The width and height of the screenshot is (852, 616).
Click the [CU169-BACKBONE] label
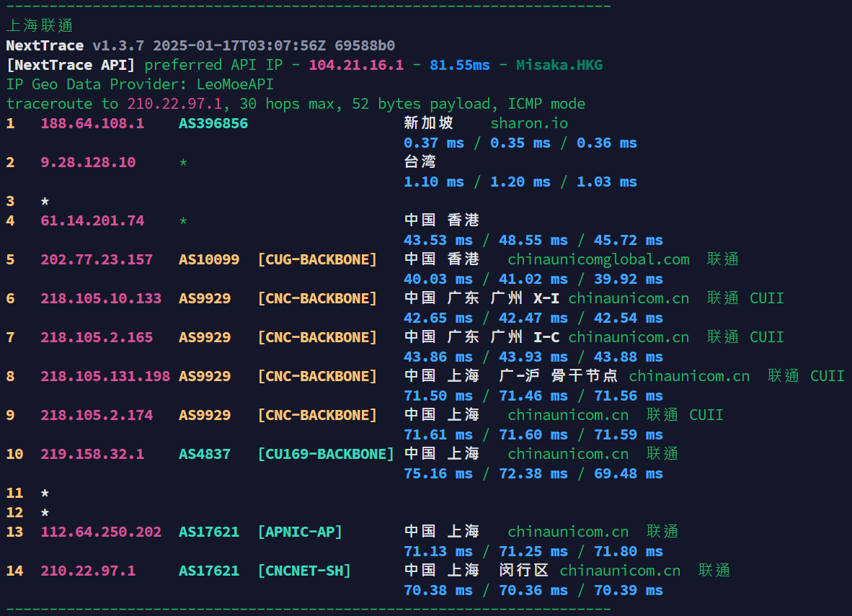pos(326,454)
